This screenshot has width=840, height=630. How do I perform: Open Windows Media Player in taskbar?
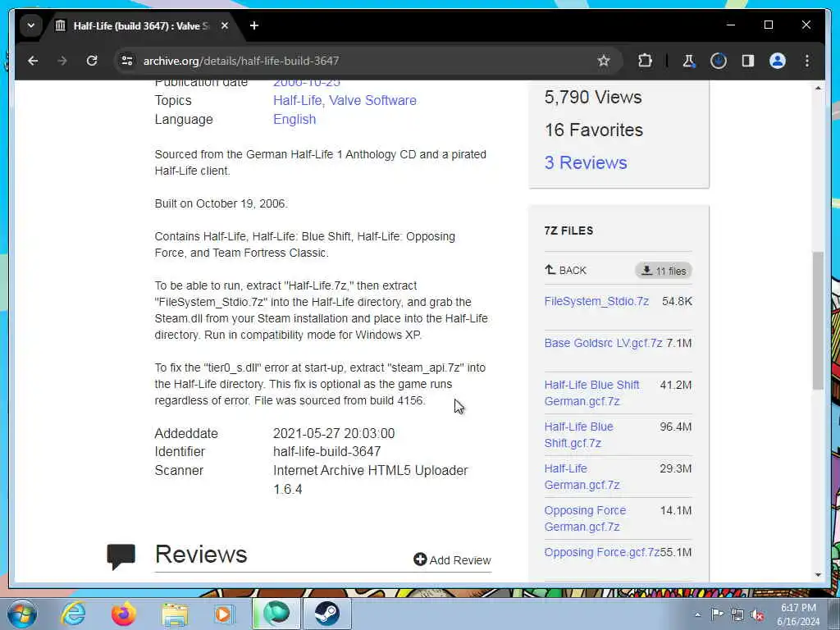pyautogui.click(x=224, y=614)
